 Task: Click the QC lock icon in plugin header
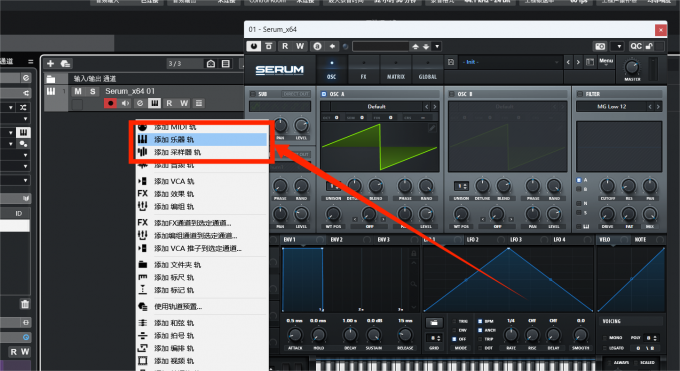point(649,46)
